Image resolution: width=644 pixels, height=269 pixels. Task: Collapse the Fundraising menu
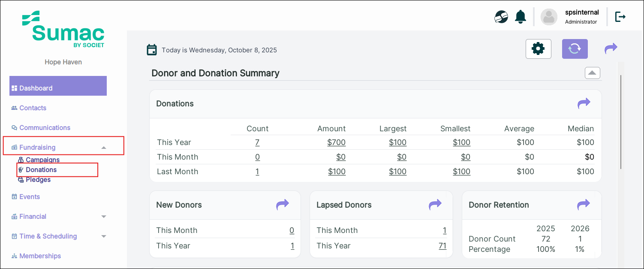point(103,148)
